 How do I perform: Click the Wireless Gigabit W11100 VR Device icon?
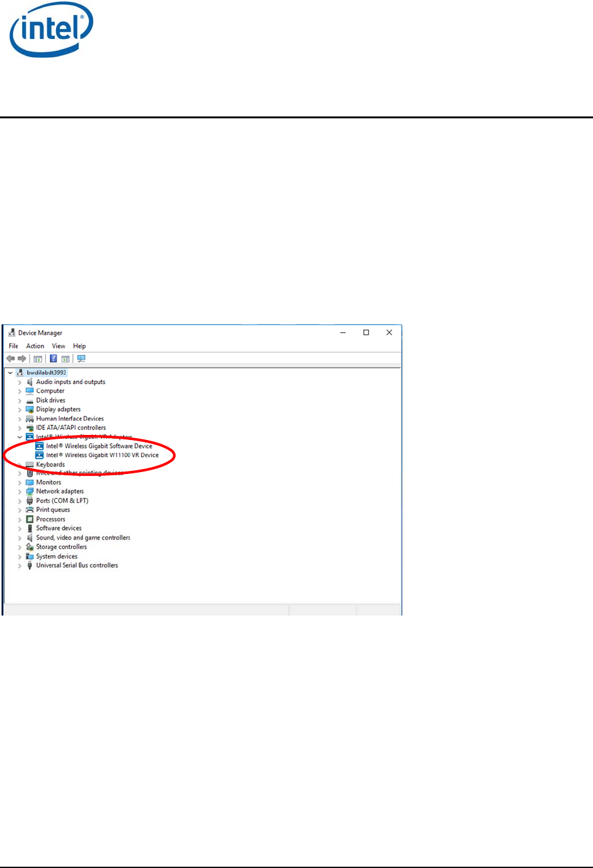(x=40, y=455)
